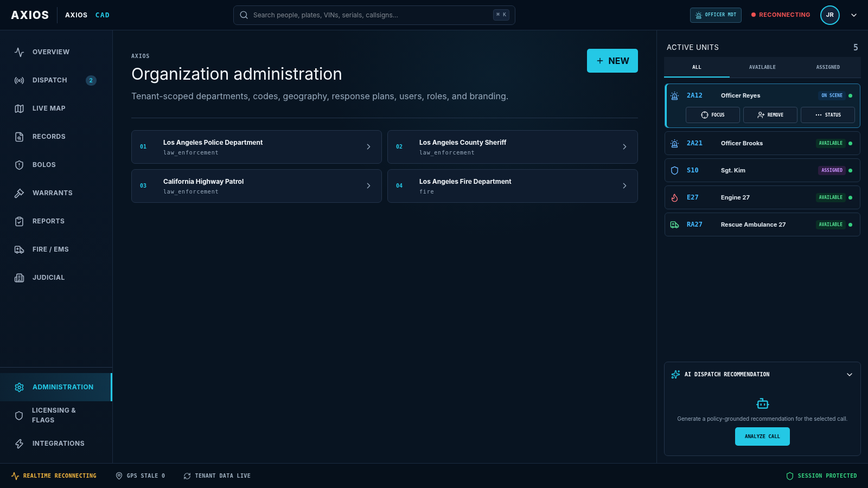Focus the global search input field

coord(374,15)
